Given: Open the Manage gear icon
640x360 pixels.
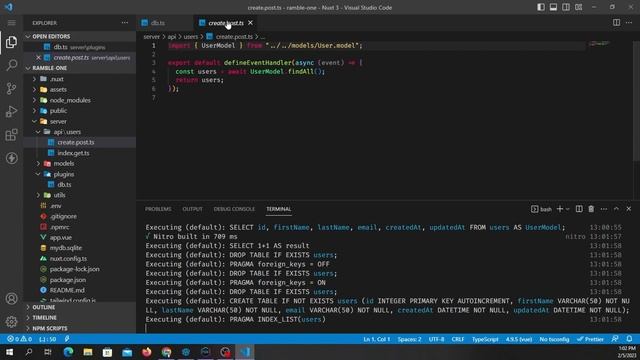Looking at the screenshot, I should [11, 322].
